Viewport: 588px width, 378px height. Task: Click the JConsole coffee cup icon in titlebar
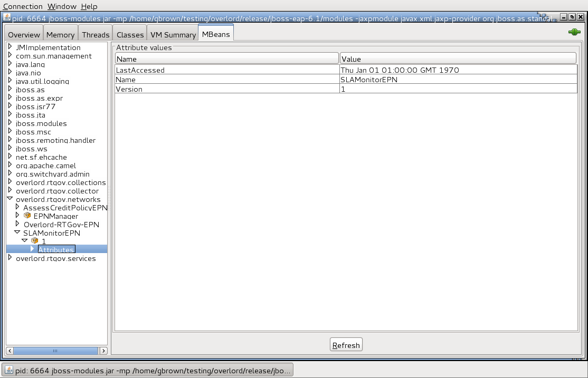point(7,17)
